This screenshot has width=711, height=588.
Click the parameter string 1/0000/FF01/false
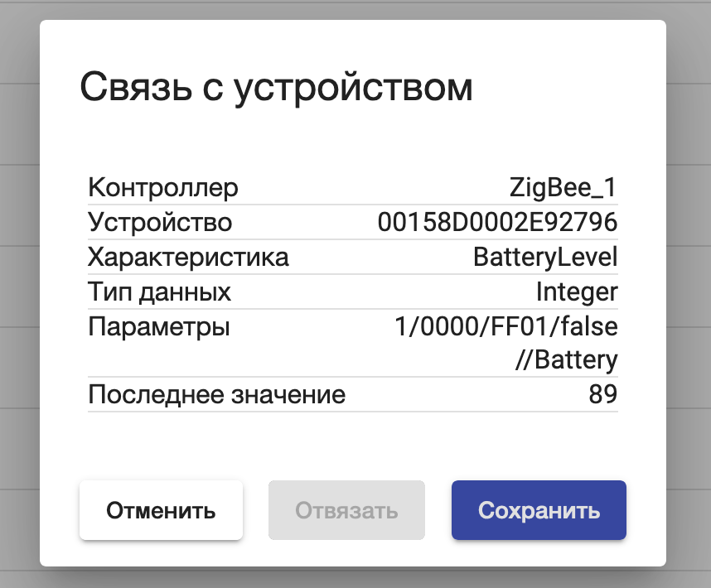(508, 326)
